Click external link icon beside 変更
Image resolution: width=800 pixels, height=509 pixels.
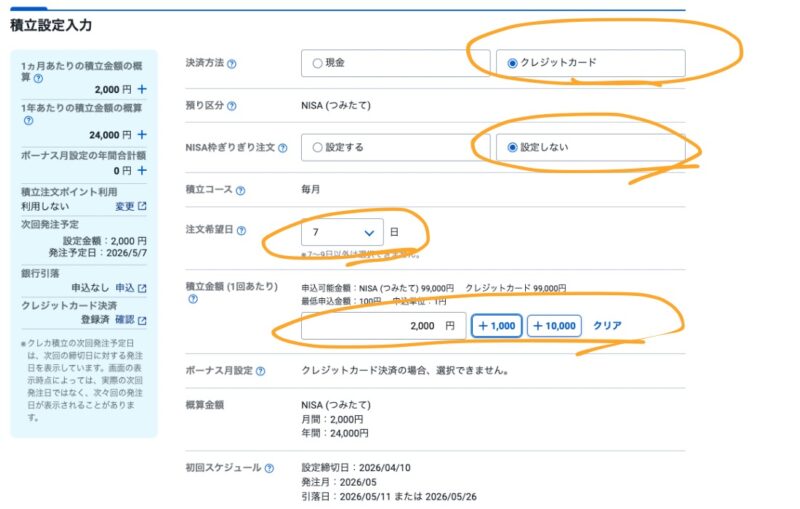point(142,207)
